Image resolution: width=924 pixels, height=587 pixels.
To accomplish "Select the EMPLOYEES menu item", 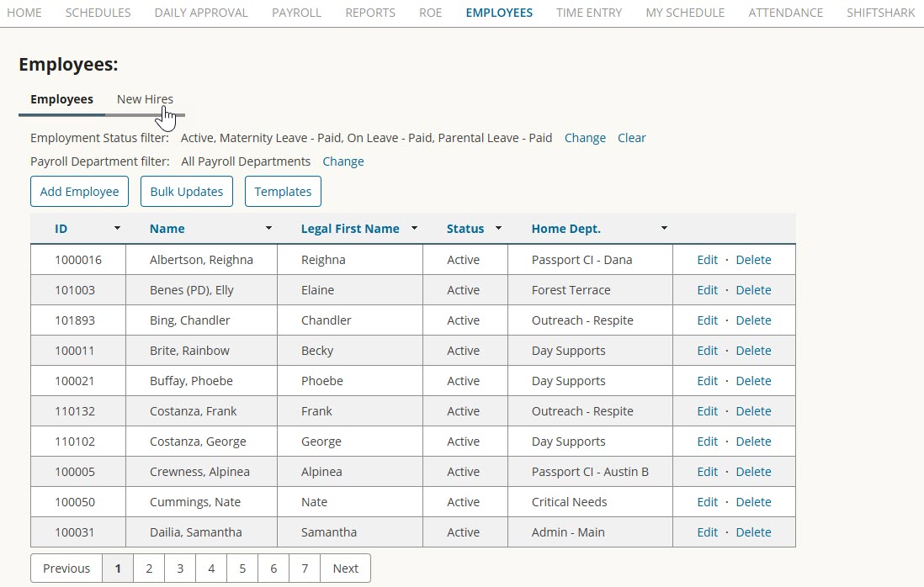I will 499,13.
